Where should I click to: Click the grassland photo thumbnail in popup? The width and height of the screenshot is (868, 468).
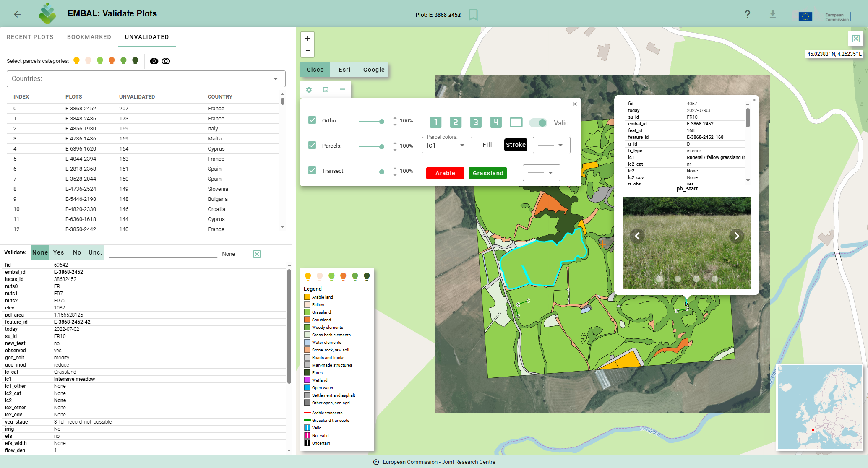687,243
